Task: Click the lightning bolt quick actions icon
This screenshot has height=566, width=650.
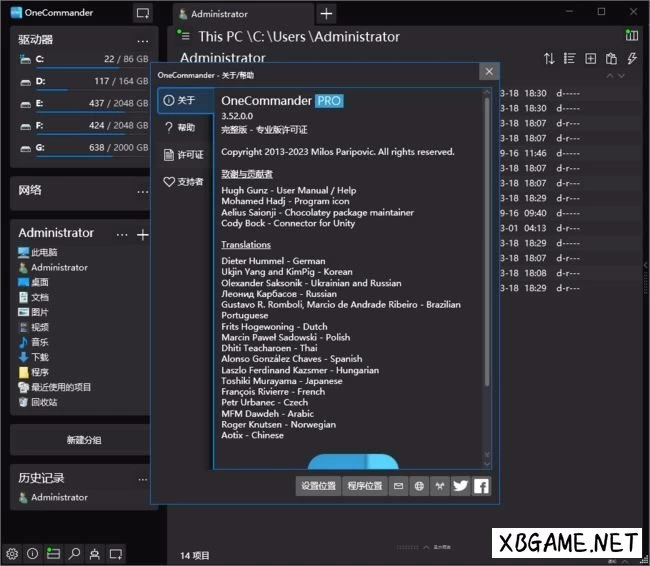Action: click(x=631, y=59)
